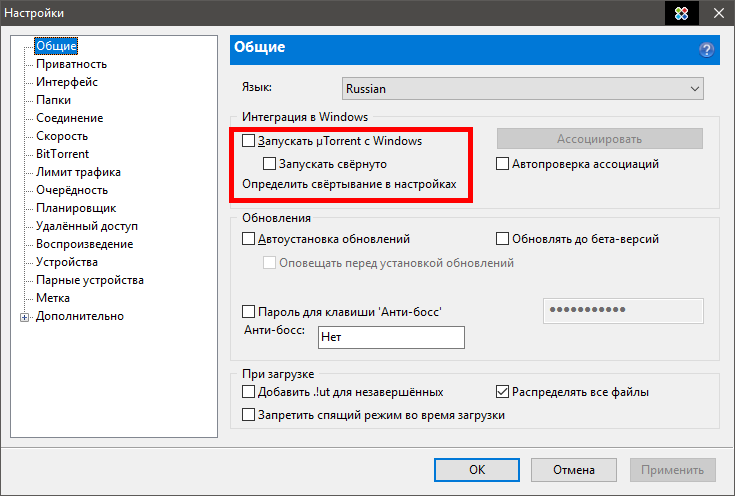
Task: Open BitTorrent settings section
Action: [x=62, y=154]
